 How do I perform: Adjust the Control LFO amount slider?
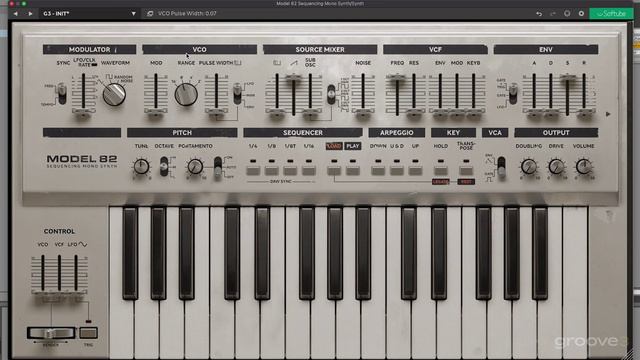[x=76, y=293]
